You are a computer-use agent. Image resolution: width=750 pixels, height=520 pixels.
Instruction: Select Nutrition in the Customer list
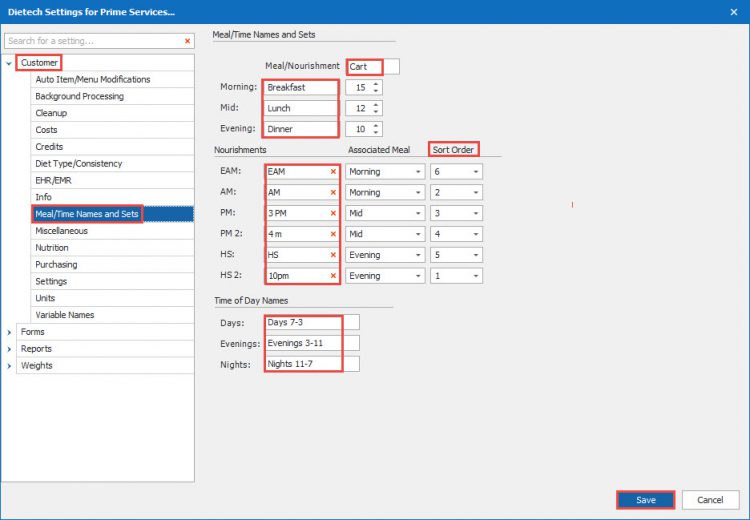click(x=52, y=248)
